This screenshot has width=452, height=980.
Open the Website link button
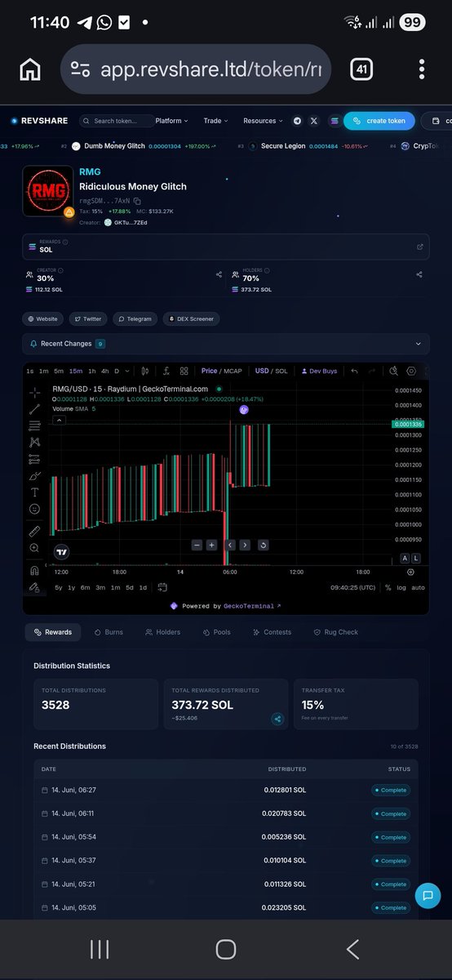click(42, 318)
